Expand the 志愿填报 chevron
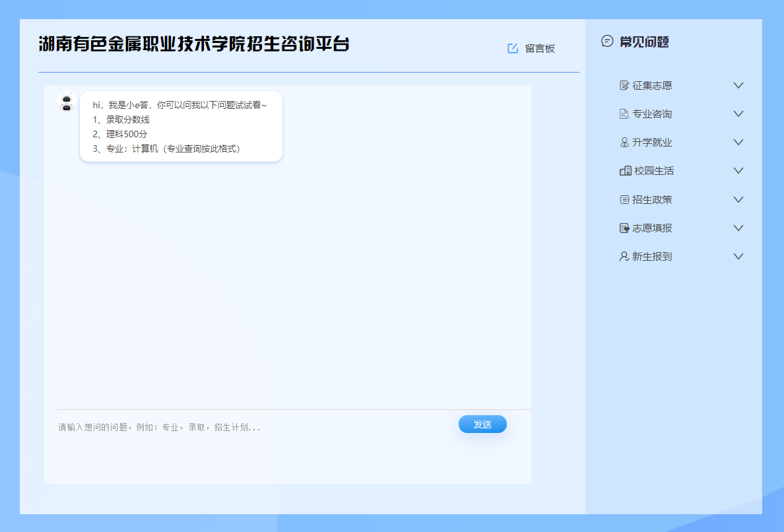Image resolution: width=784 pixels, height=532 pixels. coord(738,228)
